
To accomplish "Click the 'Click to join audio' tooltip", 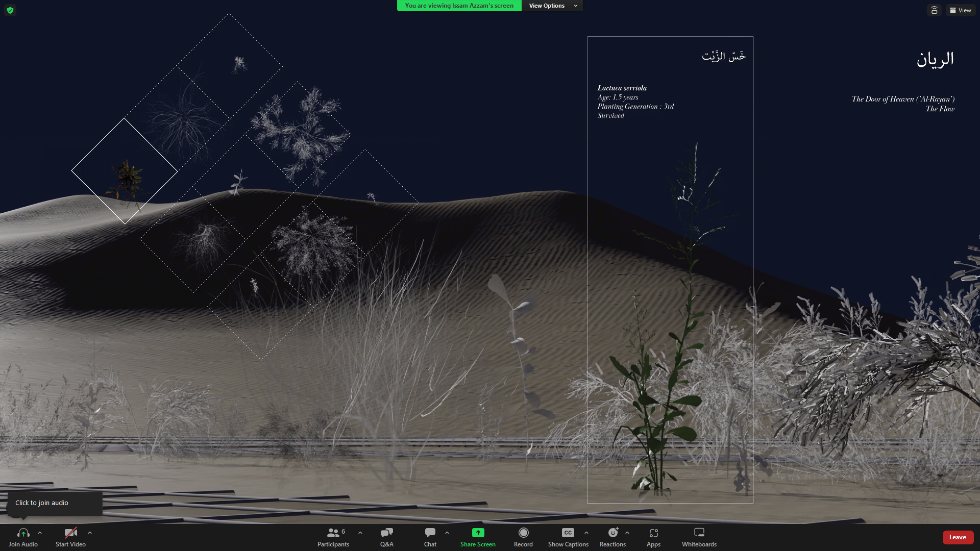I will click(x=55, y=503).
